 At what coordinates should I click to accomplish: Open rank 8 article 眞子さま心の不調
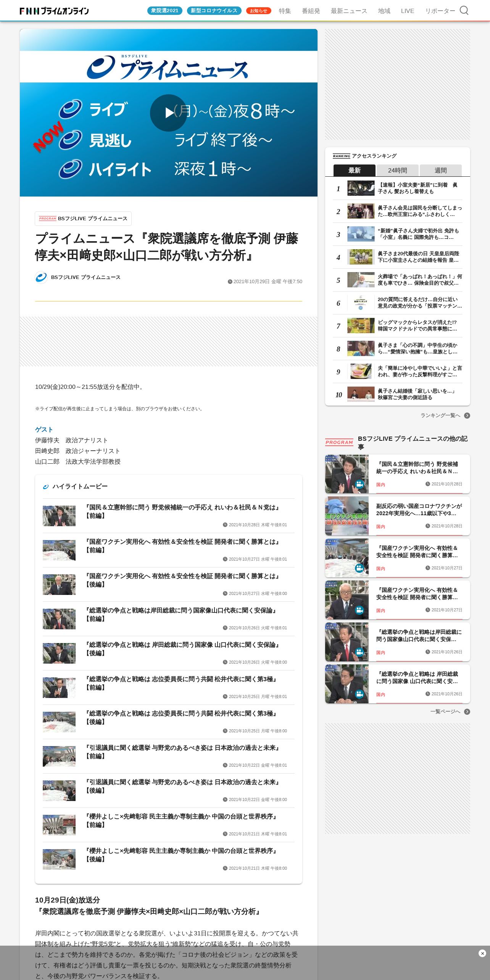point(398,348)
